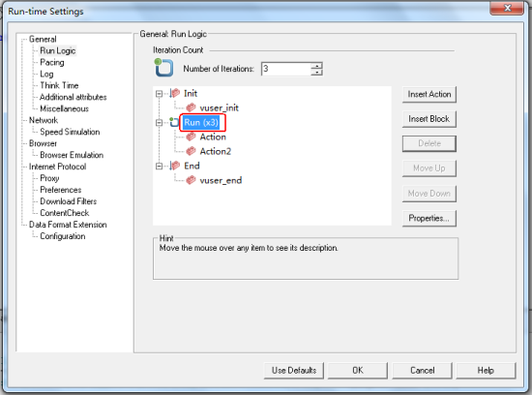This screenshot has width=532, height=395.
Task: Click the Use Defaults button
Action: coord(294,370)
